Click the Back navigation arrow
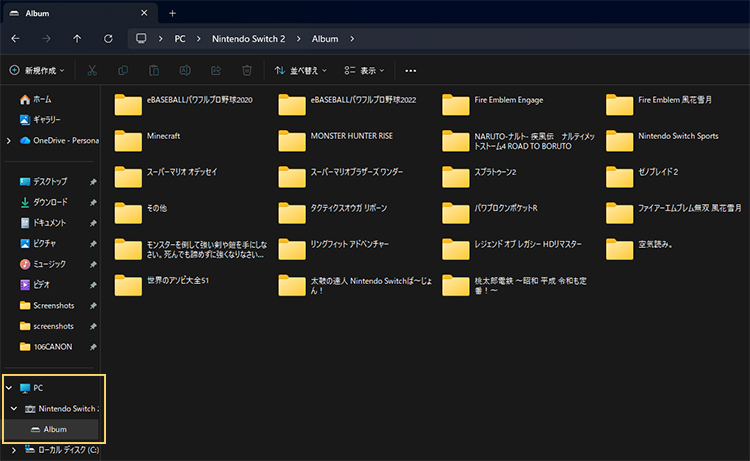Image resolution: width=750 pixels, height=461 pixels. pyautogui.click(x=15, y=39)
